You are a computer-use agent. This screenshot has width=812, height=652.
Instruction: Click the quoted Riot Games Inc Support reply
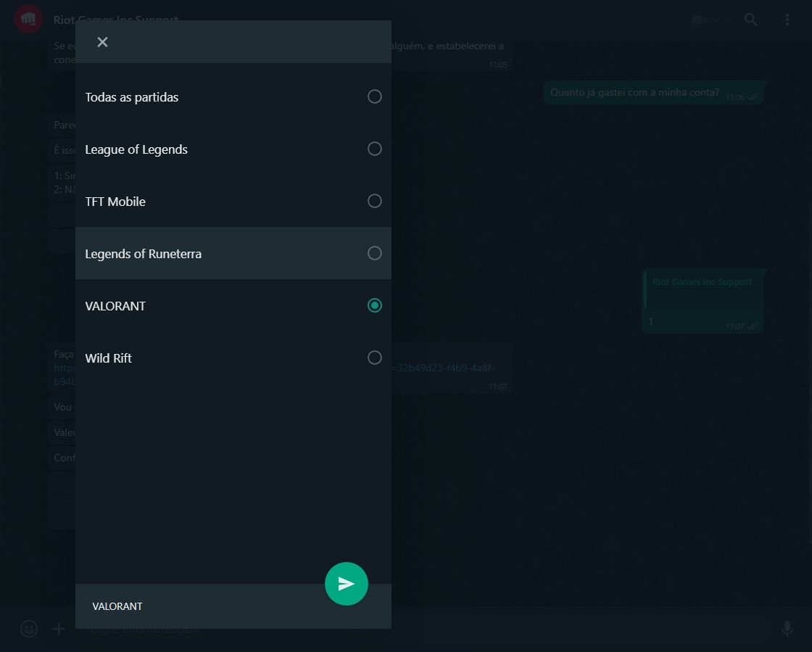[x=702, y=288]
